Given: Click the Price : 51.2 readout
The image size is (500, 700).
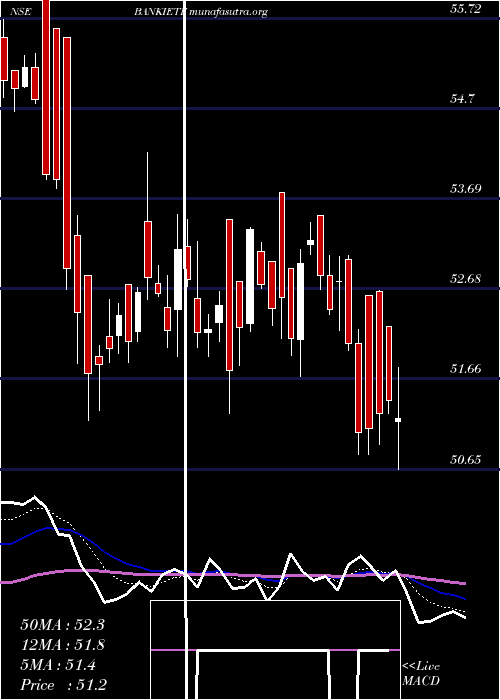Looking at the screenshot, I should [x=63, y=685].
